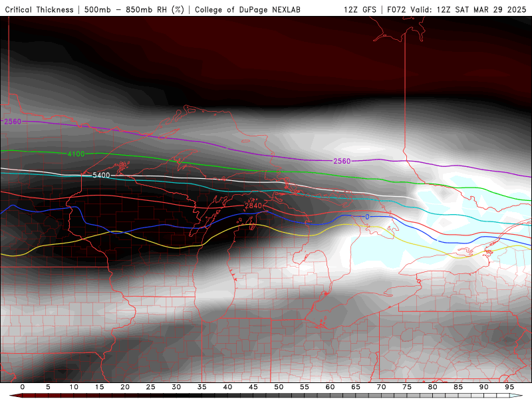The image size is (532, 399).
Task: Click the '25' tick on the color scale
Action: (151, 387)
